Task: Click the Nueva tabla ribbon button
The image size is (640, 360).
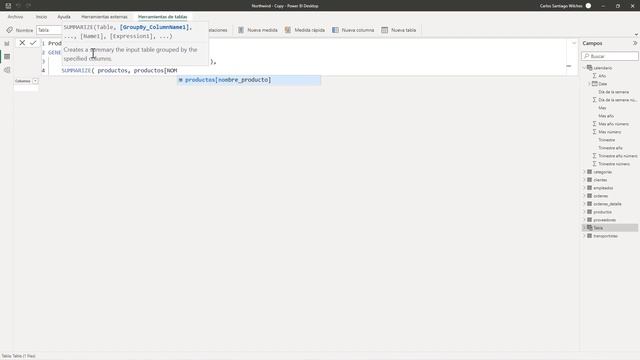Action: click(x=399, y=30)
